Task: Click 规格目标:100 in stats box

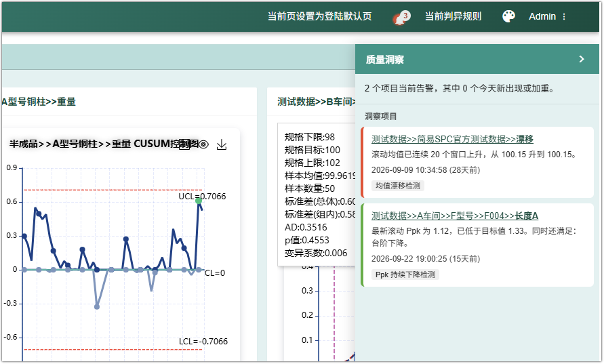Action: [313, 150]
